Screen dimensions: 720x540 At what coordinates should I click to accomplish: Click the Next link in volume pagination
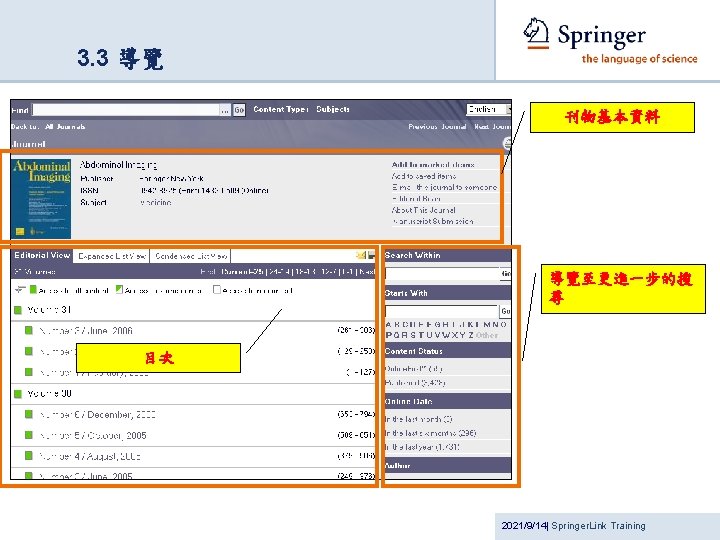click(x=367, y=272)
